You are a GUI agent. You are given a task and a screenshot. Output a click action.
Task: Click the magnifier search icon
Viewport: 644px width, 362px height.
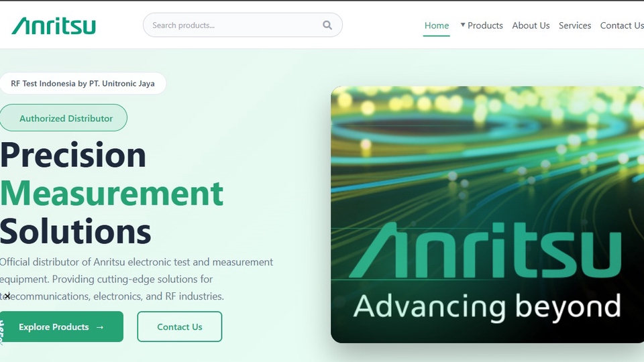point(327,25)
